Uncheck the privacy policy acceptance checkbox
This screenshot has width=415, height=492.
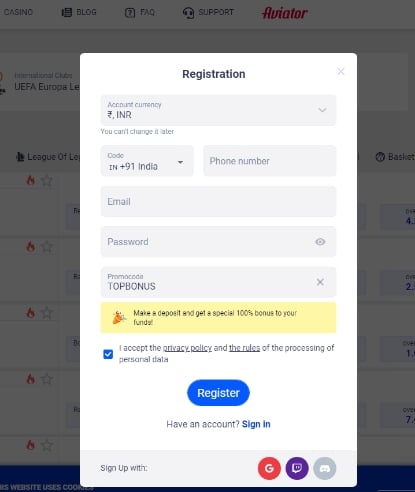pyautogui.click(x=108, y=354)
